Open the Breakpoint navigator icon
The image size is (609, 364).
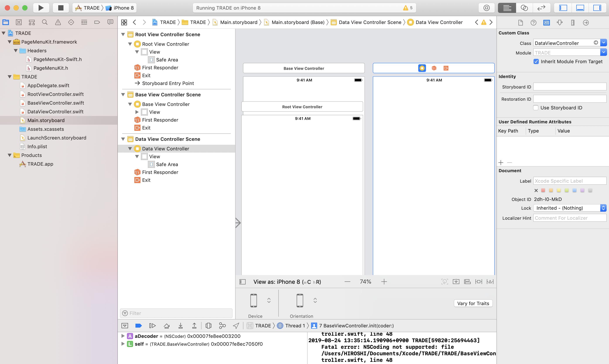click(97, 22)
